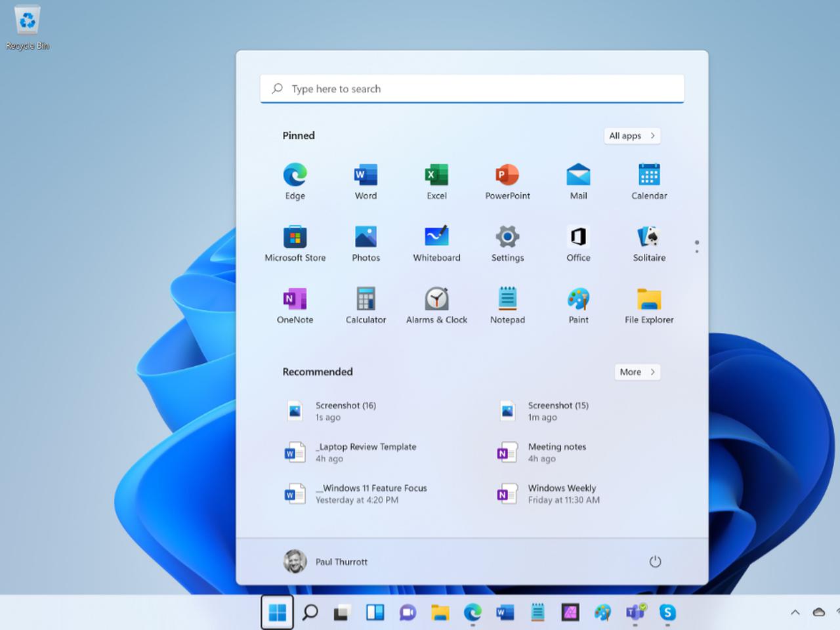
Task: Launch Word from the pinned grid
Action: pos(366,181)
